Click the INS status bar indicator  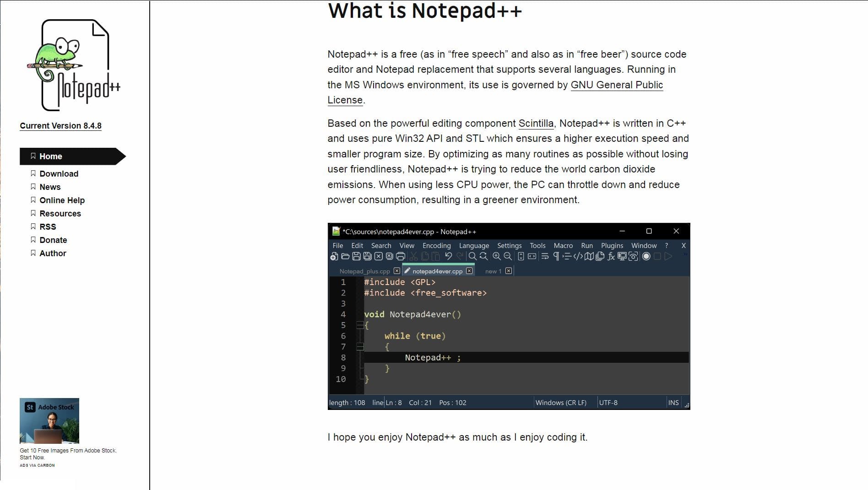(673, 403)
